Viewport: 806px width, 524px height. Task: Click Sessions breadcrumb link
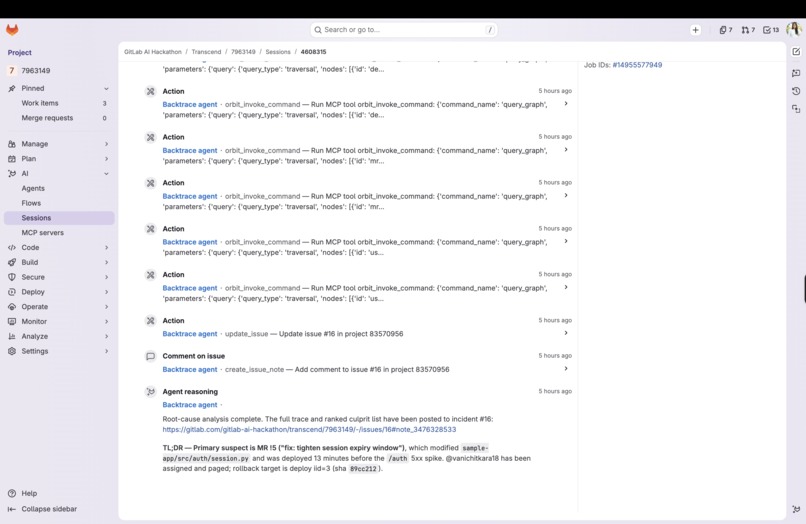coord(278,52)
